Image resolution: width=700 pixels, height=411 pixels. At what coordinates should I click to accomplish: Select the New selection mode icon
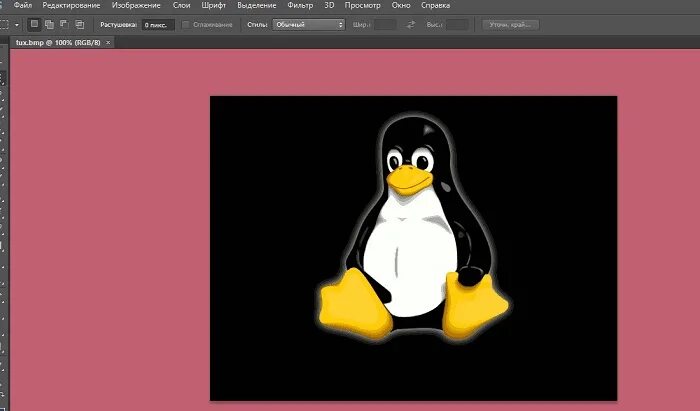coord(34,25)
